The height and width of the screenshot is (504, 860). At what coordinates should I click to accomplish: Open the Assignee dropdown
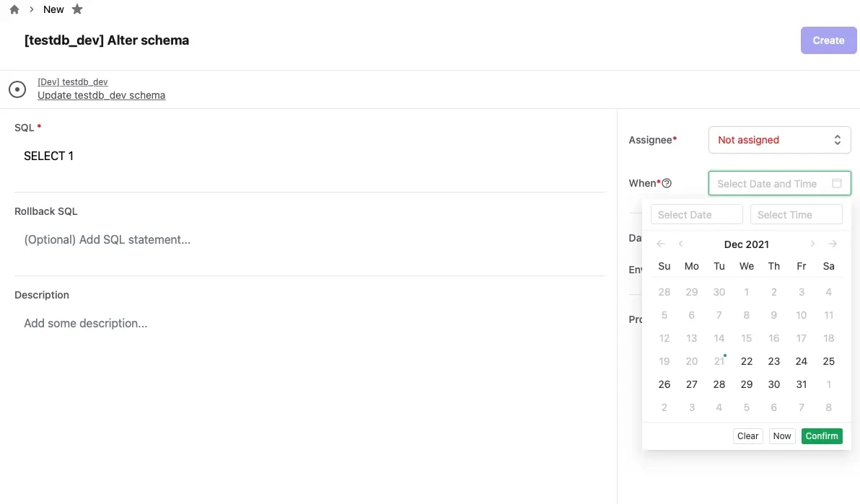pyautogui.click(x=779, y=140)
